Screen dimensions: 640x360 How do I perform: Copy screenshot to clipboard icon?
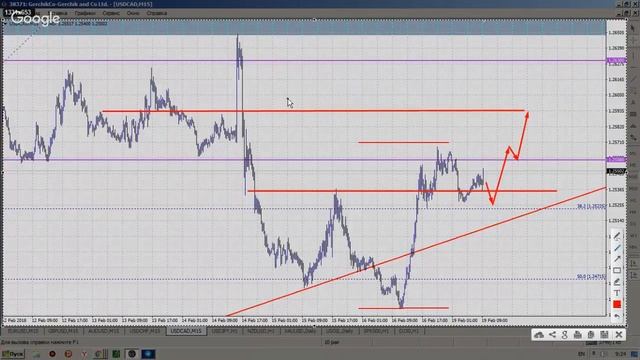click(x=591, y=335)
